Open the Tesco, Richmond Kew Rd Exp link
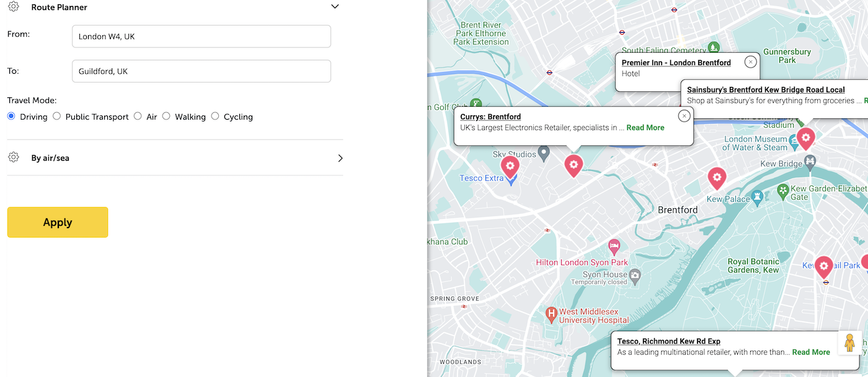Viewport: 868px width, 377px height. click(669, 341)
